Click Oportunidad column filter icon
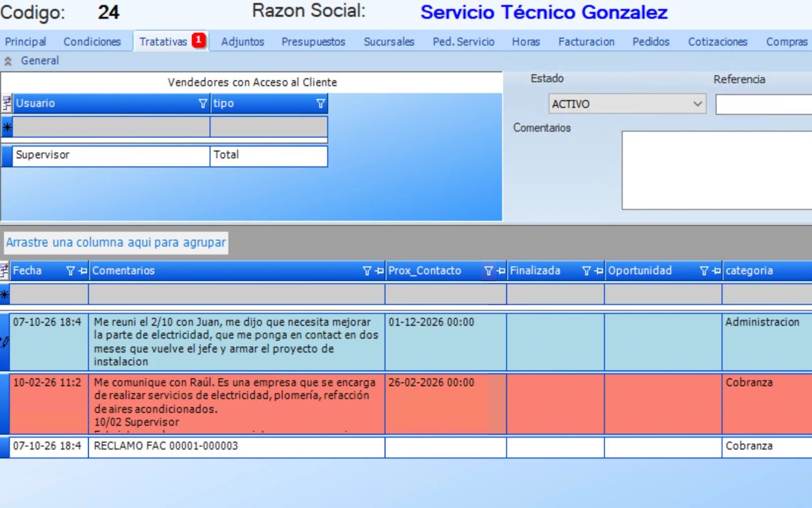The image size is (812, 508). click(704, 271)
